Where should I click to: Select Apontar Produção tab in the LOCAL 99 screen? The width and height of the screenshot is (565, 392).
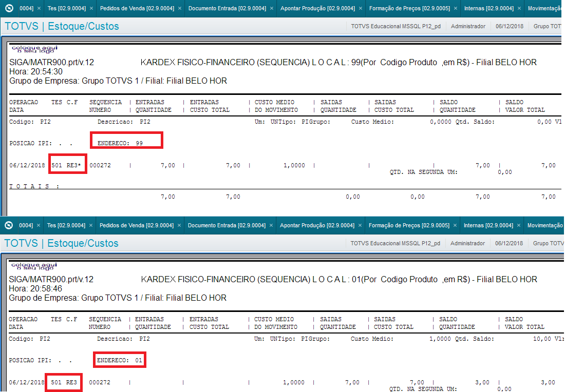318,8
